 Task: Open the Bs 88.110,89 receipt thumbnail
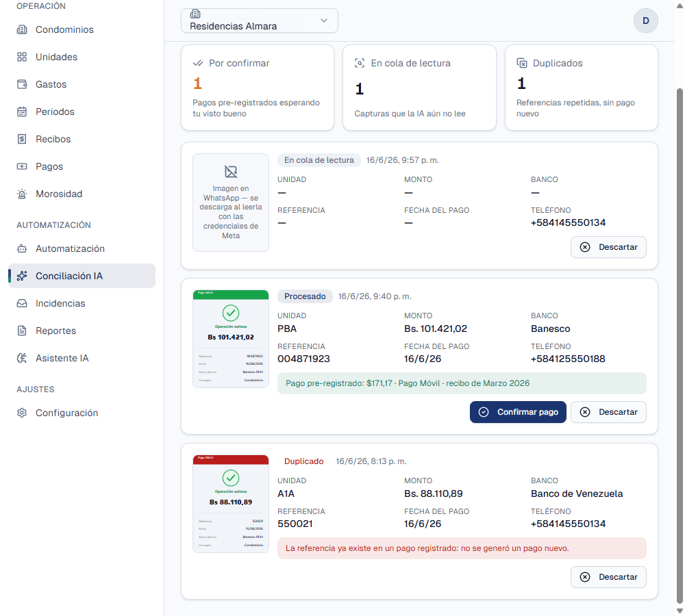coord(231,504)
